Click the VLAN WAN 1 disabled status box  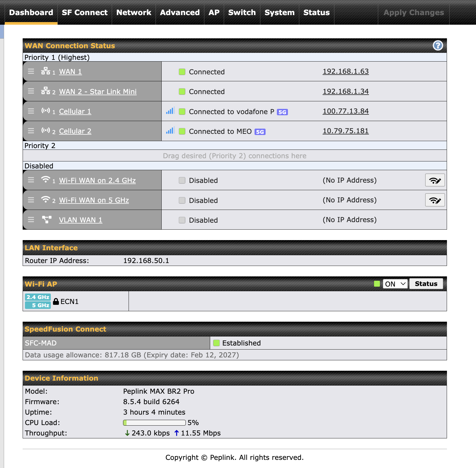pyautogui.click(x=182, y=220)
